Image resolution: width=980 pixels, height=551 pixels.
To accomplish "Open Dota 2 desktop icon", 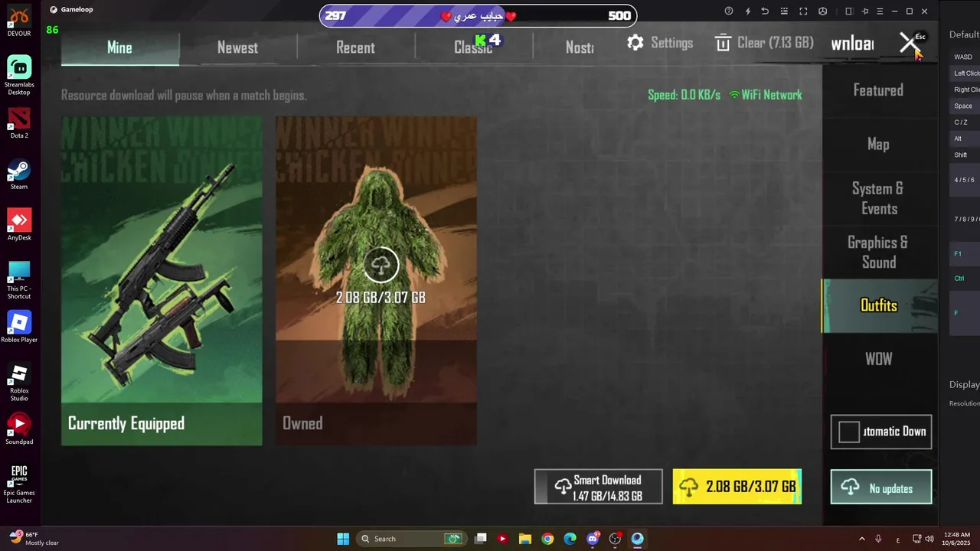I will [19, 122].
